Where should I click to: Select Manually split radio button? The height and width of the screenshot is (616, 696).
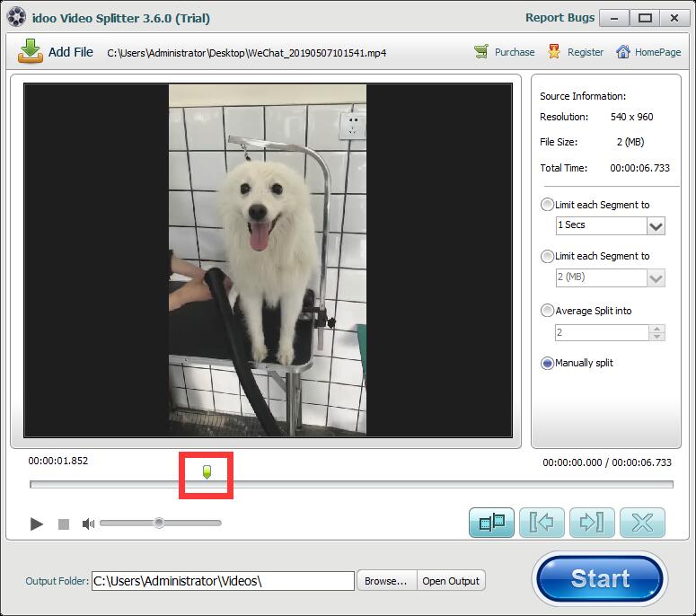547,363
